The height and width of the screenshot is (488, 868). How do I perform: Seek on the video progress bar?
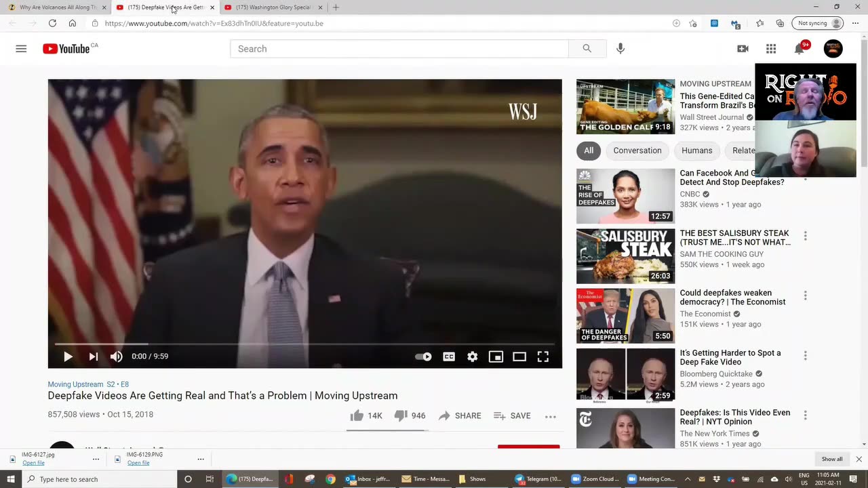tap(304, 344)
